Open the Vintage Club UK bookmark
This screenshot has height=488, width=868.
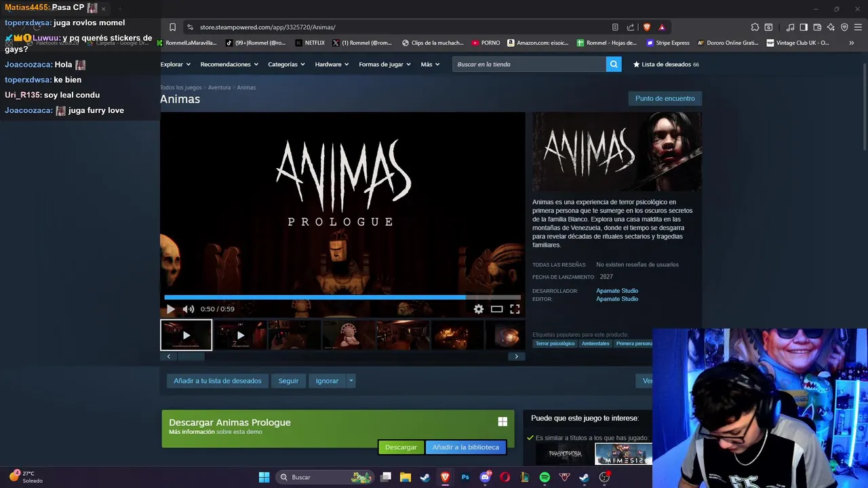[x=797, y=43]
